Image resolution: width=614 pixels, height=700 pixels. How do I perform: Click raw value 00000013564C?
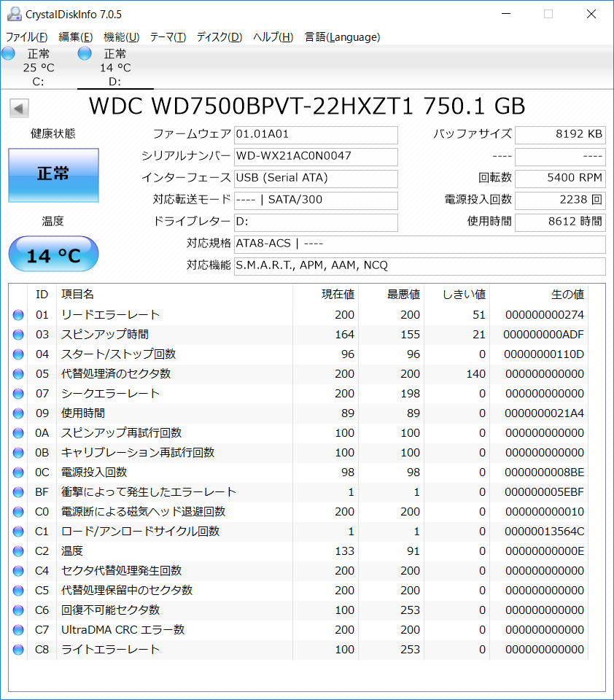[544, 532]
